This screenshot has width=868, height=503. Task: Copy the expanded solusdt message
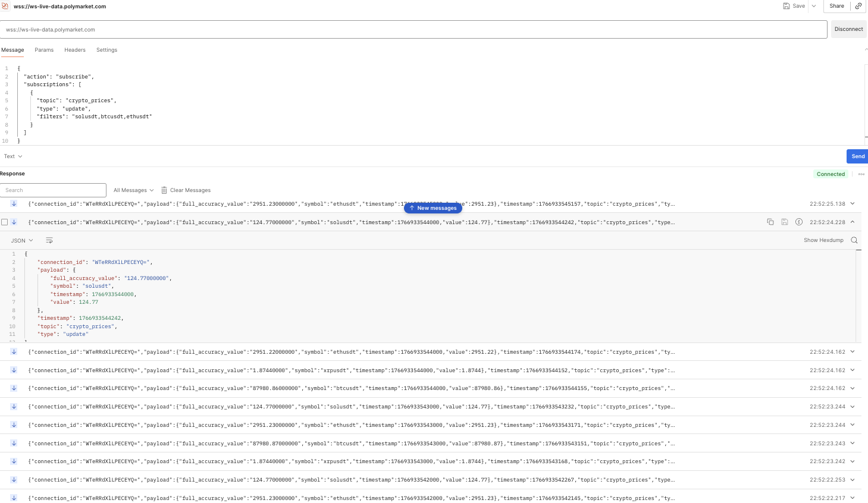click(770, 222)
